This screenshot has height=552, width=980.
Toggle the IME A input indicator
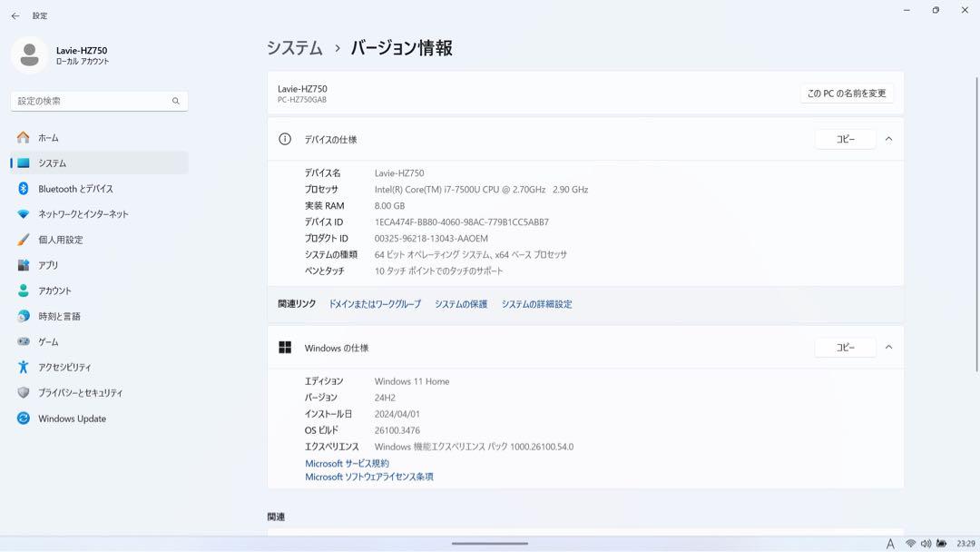pos(890,544)
